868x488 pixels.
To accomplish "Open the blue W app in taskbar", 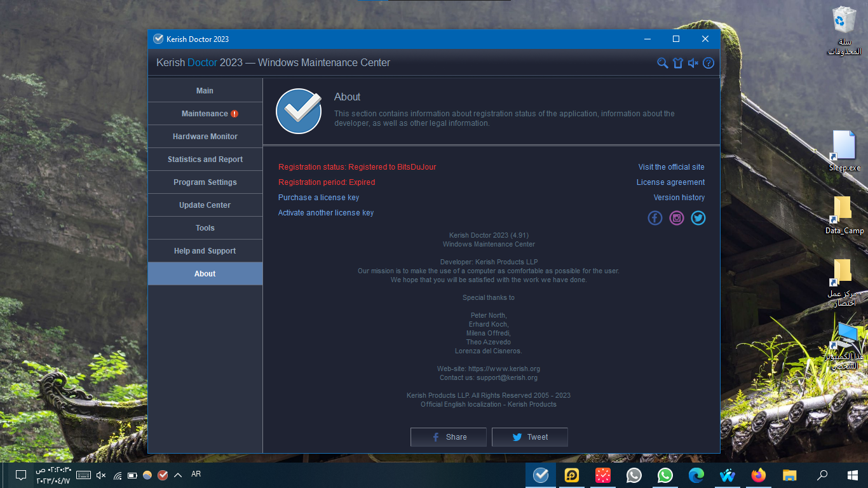I will 728,475.
